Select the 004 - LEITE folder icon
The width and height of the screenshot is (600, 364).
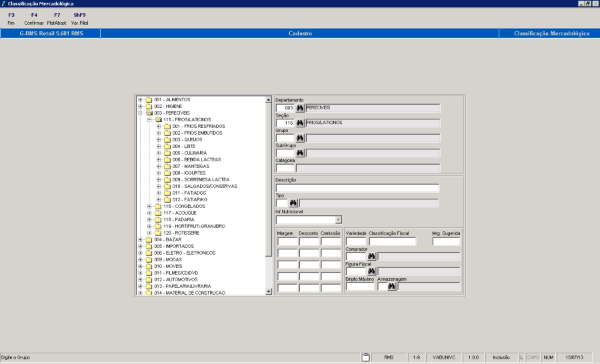coord(167,146)
